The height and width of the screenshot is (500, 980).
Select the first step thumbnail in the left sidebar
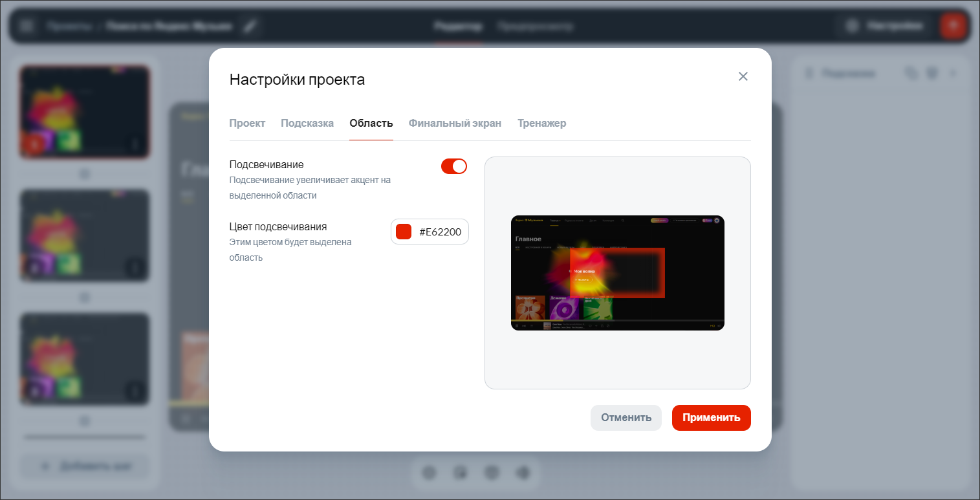coord(84,111)
